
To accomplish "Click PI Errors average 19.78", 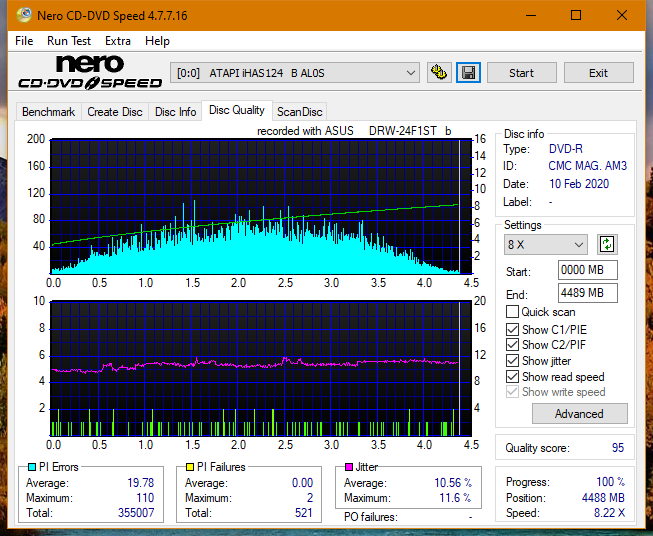I will coord(140,483).
